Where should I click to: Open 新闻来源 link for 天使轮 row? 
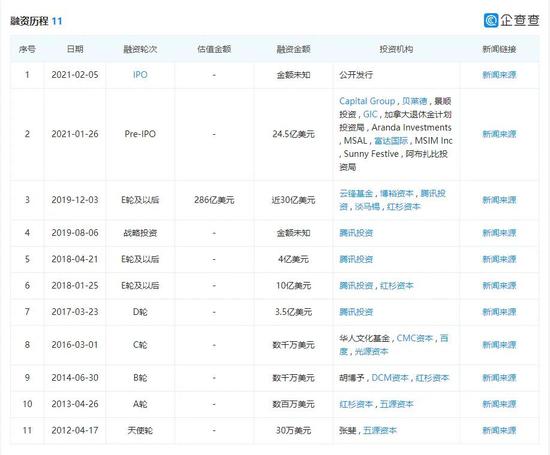(499, 430)
